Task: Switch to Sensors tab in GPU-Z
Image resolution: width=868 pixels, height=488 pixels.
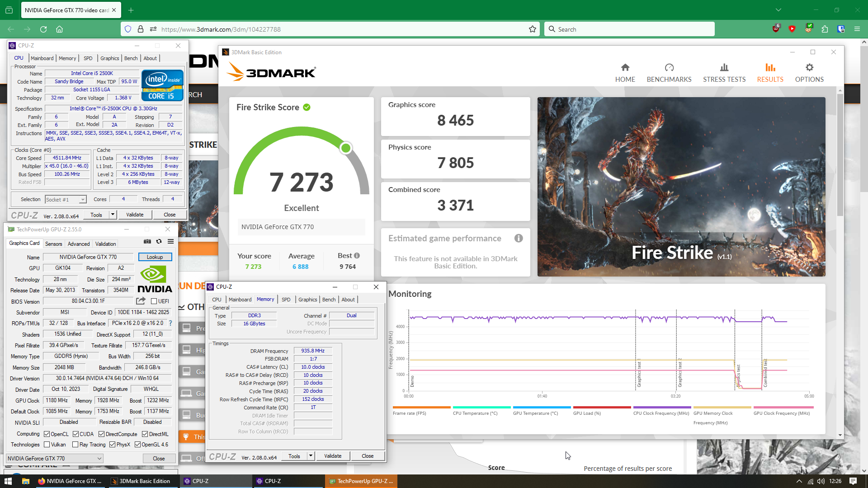Action: pos(53,244)
